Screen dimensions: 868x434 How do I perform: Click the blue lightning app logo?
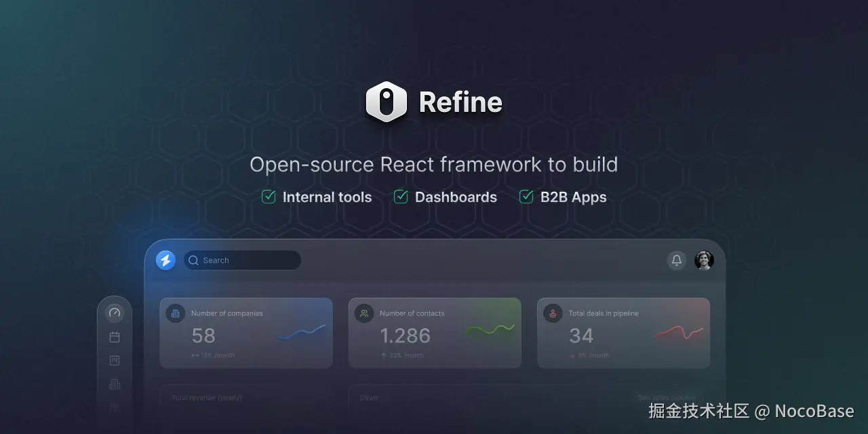165,260
